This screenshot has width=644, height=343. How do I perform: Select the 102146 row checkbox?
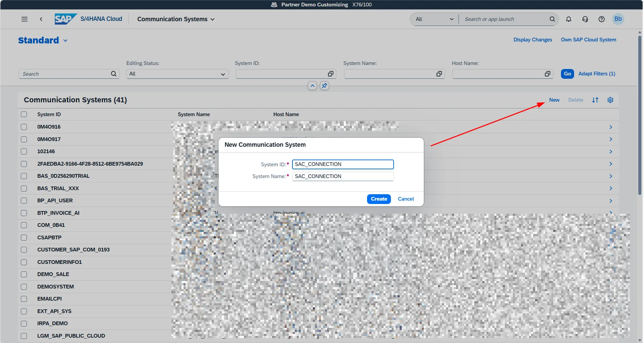tap(24, 151)
